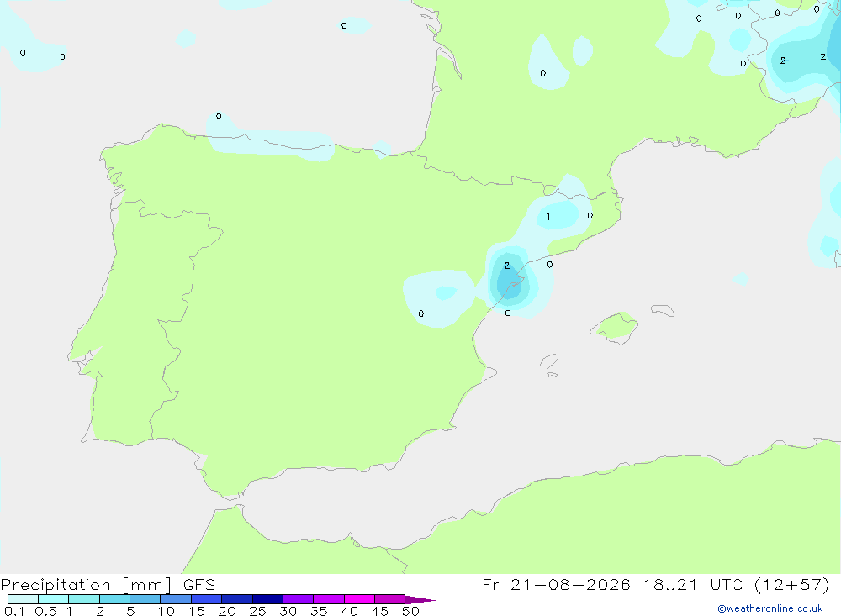
Task: Click the 35–40 mm violet legend swatch
Action: [x=329, y=599]
